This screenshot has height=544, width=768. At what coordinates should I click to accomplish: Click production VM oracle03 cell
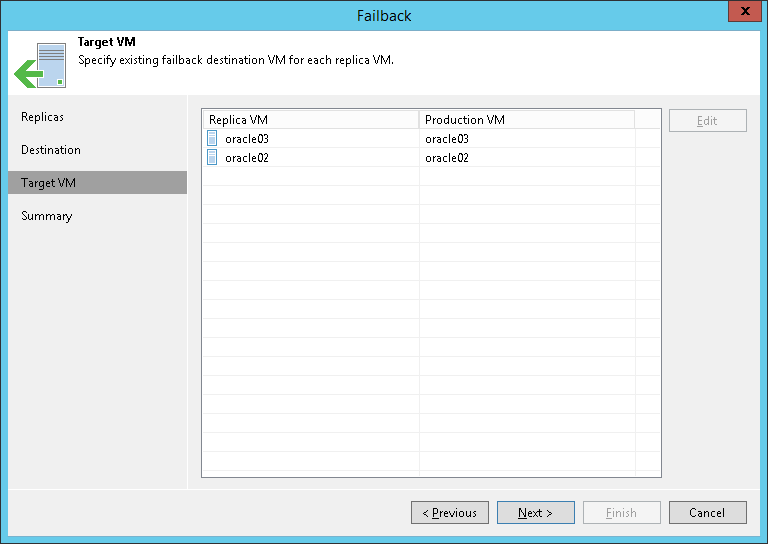click(x=447, y=139)
